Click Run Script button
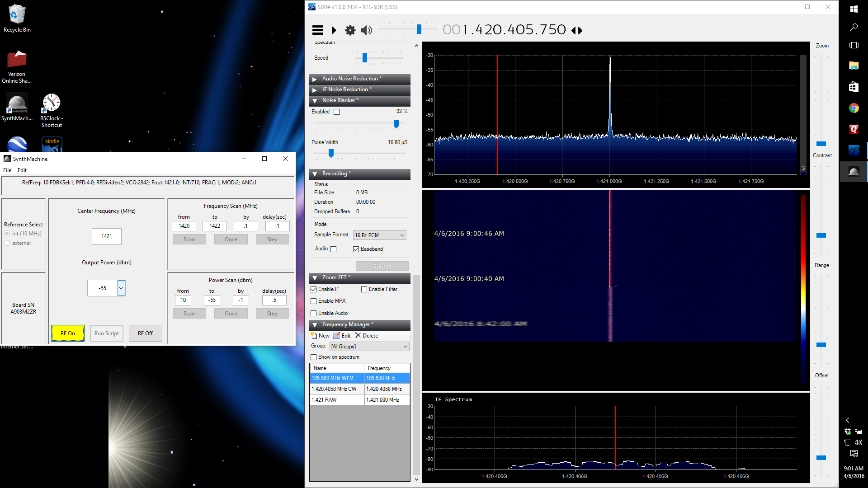Viewport: 868px width, 488px height. tap(107, 333)
